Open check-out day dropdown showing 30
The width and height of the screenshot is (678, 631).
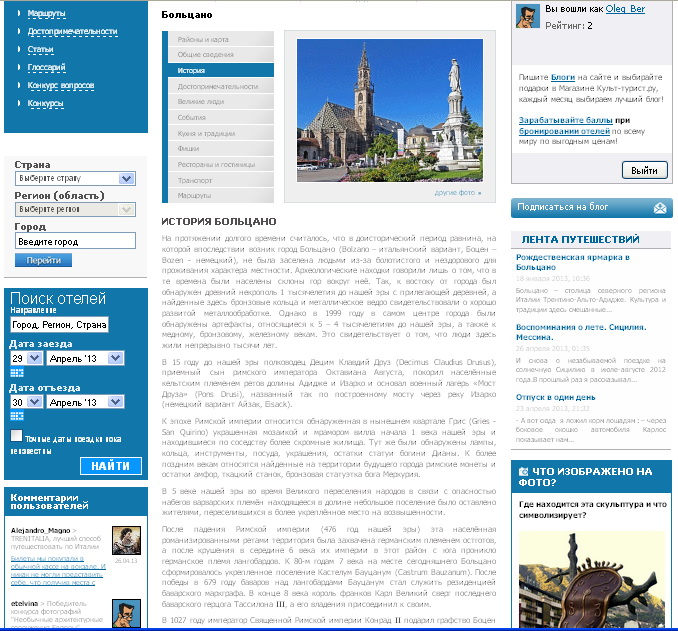pos(26,402)
